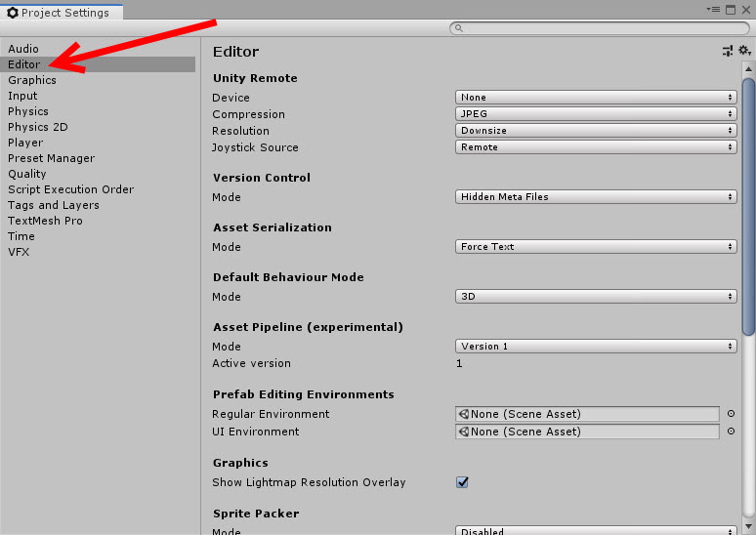
Task: Click the Prefab Editing Environments heading
Action: pyautogui.click(x=303, y=394)
